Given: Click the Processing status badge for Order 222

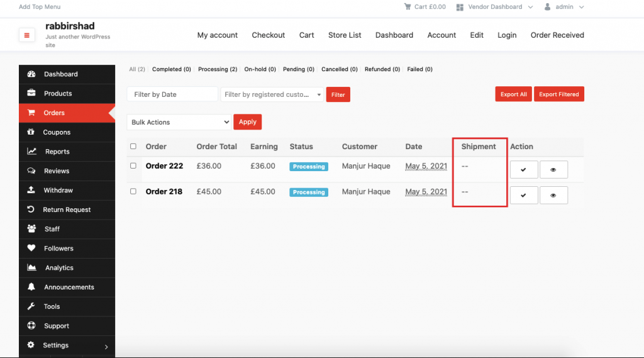Looking at the screenshot, I should 309,167.
